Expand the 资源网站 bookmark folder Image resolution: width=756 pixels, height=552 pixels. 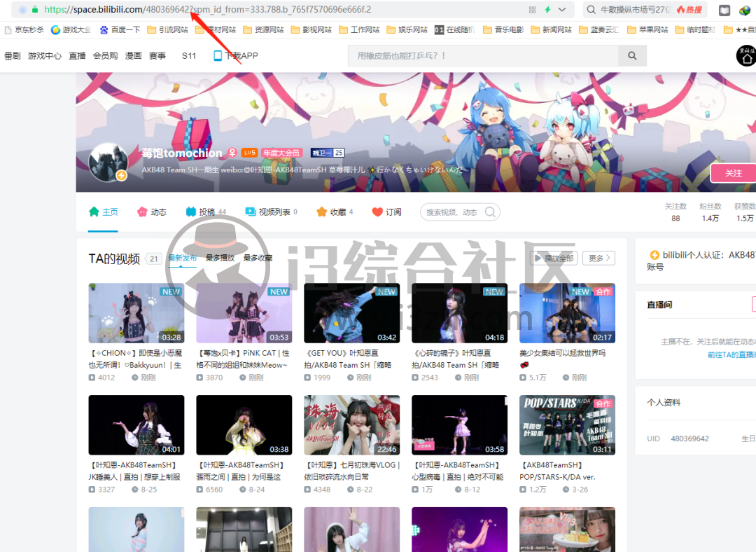click(x=263, y=30)
